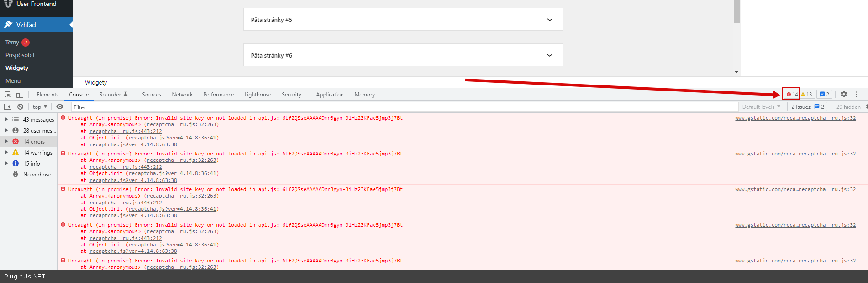Open the DevTools three-dot menu
Viewport: 868px width, 283px height.
[857, 94]
